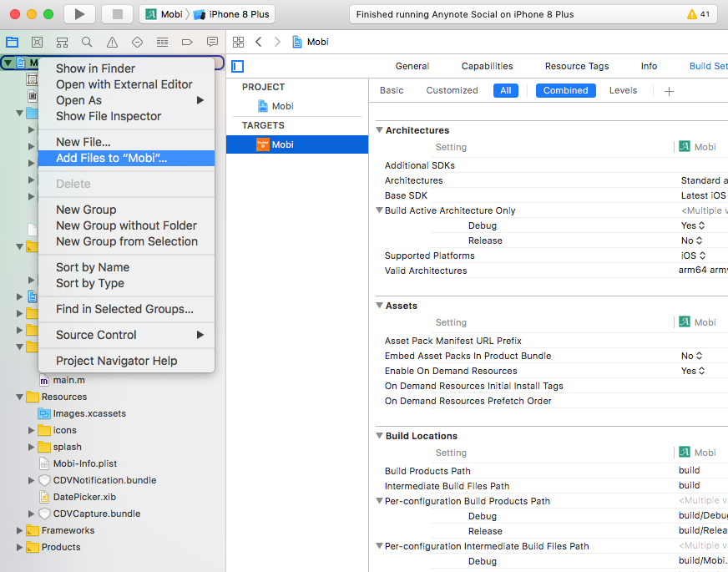Click the Stop button in toolbar
Viewport: 728px width, 572px height.
click(x=116, y=14)
